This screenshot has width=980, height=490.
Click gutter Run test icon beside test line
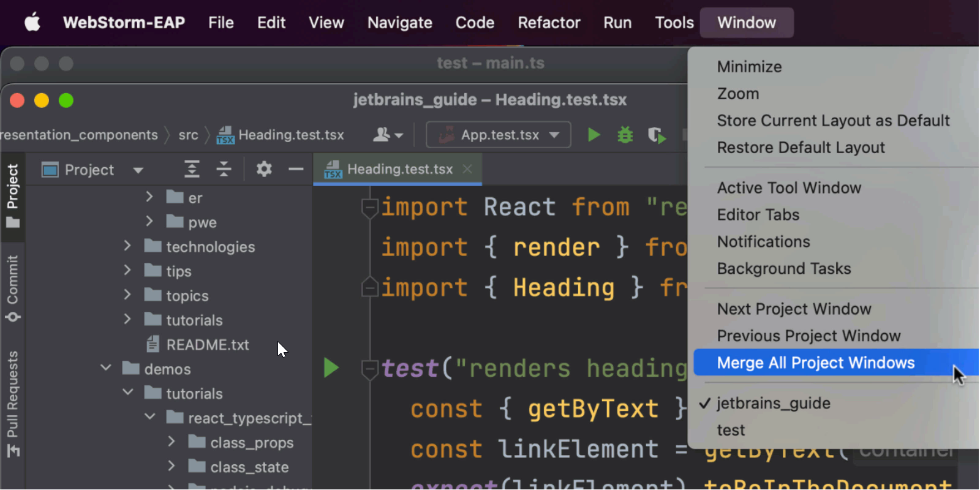pyautogui.click(x=331, y=368)
